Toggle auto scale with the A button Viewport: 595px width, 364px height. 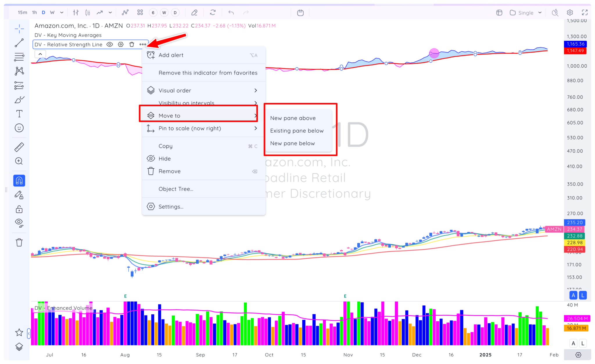[x=573, y=295]
